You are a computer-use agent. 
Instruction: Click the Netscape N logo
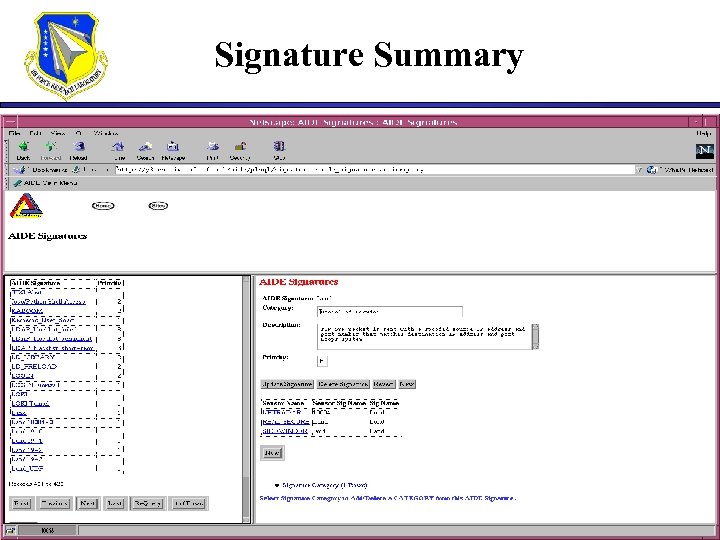(x=704, y=150)
